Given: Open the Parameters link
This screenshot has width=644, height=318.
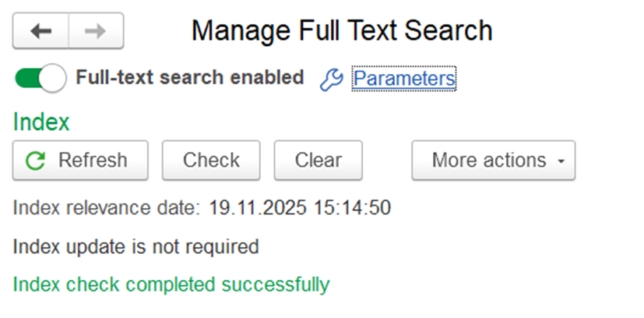Looking at the screenshot, I should click(x=403, y=78).
